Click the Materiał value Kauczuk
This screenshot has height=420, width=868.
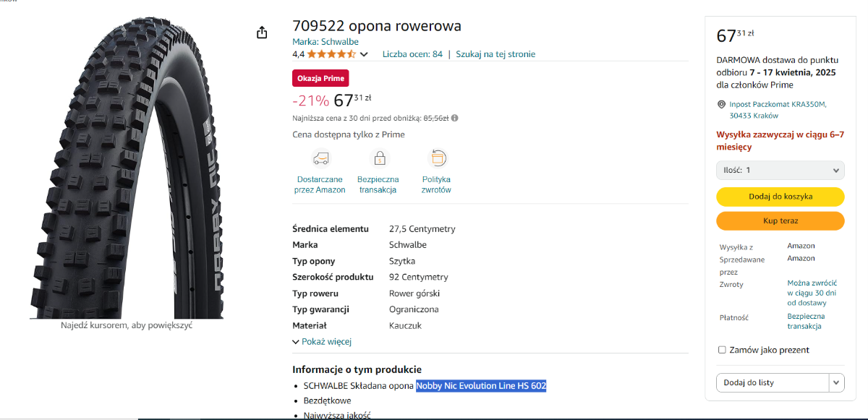[x=405, y=325]
